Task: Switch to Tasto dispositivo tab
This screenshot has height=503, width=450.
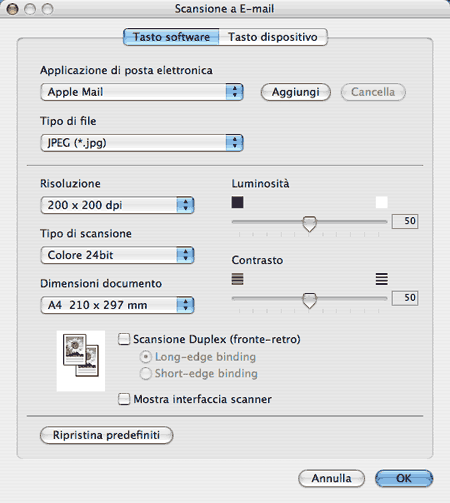Action: (x=273, y=37)
